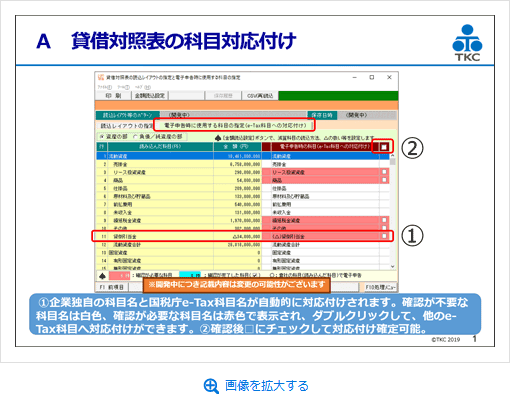Image resolution: width=510 pixels, height=394 pixels.
Task: Click the 印刷 toolbar button
Action: pos(113,96)
